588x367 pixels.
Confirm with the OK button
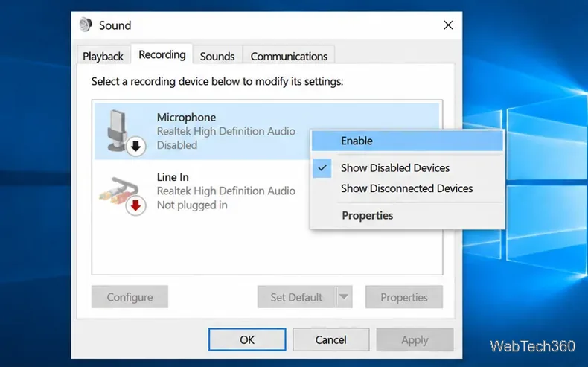pyautogui.click(x=247, y=339)
